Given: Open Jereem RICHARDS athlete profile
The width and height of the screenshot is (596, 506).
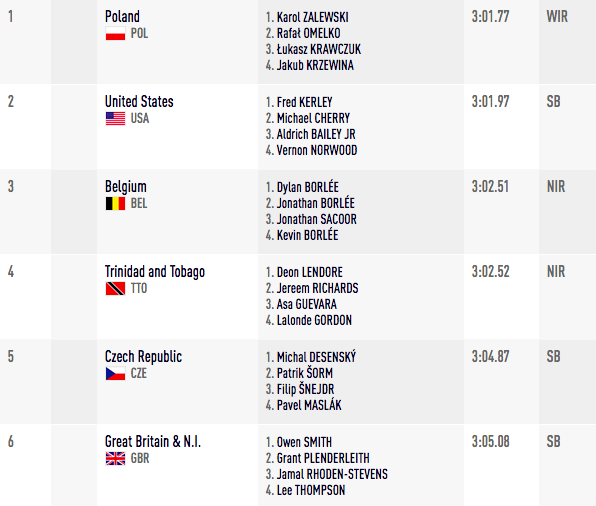Looking at the screenshot, I should 317,288.
